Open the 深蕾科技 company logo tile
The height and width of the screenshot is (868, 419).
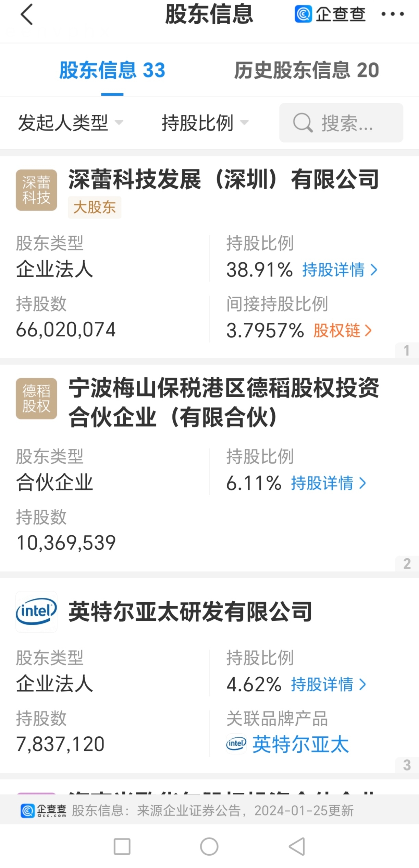(36, 190)
